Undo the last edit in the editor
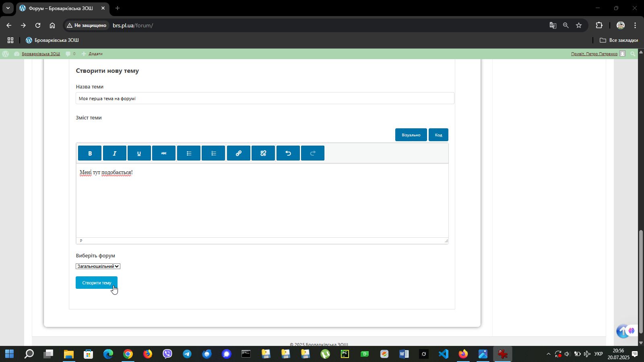644x362 pixels. point(288,153)
